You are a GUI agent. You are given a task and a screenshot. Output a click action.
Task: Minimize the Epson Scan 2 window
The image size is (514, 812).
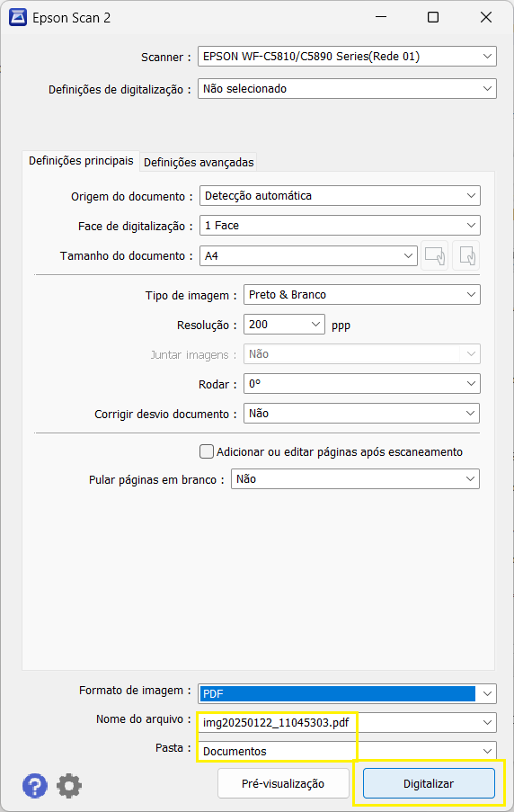(381, 18)
